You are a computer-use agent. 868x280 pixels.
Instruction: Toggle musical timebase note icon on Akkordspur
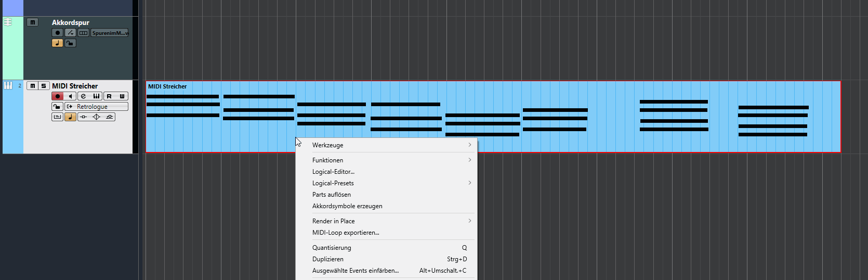[x=57, y=43]
